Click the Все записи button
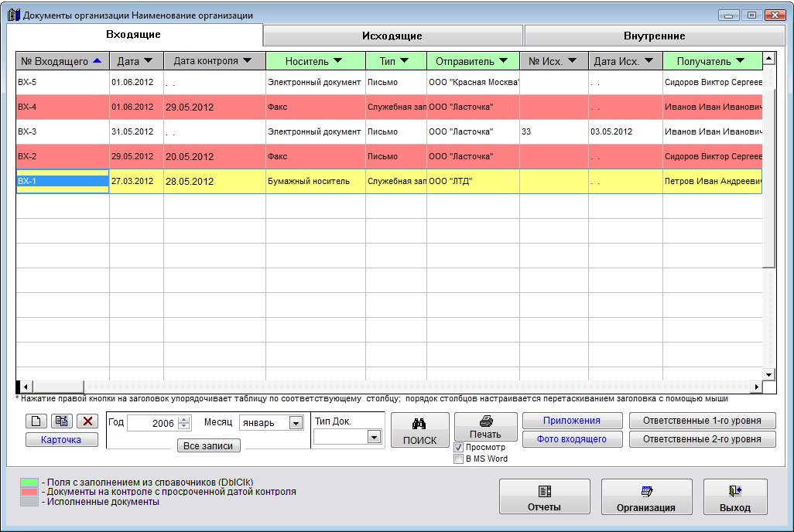 point(208,446)
